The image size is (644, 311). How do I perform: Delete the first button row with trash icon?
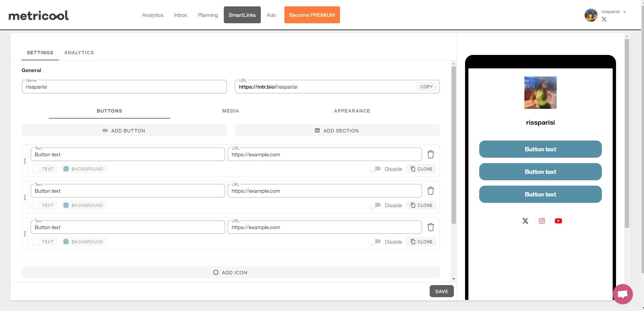430,155
